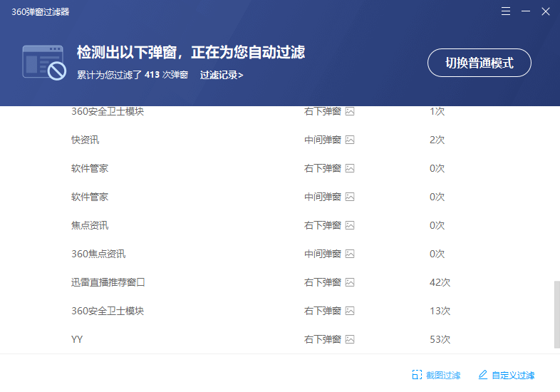Screen dimensions: 560x392
Task: Show popup screenshot icon for 迅雷直播推荐窗口
Action: pos(350,282)
